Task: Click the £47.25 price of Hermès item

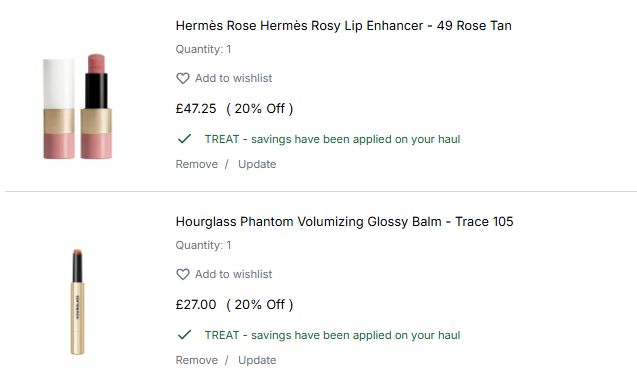Action: 196,108
